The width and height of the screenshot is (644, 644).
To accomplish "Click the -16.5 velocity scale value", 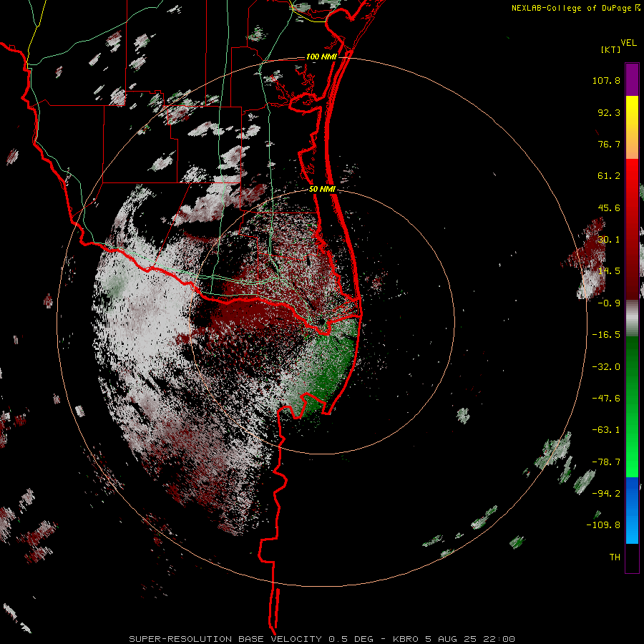I will coord(606,335).
